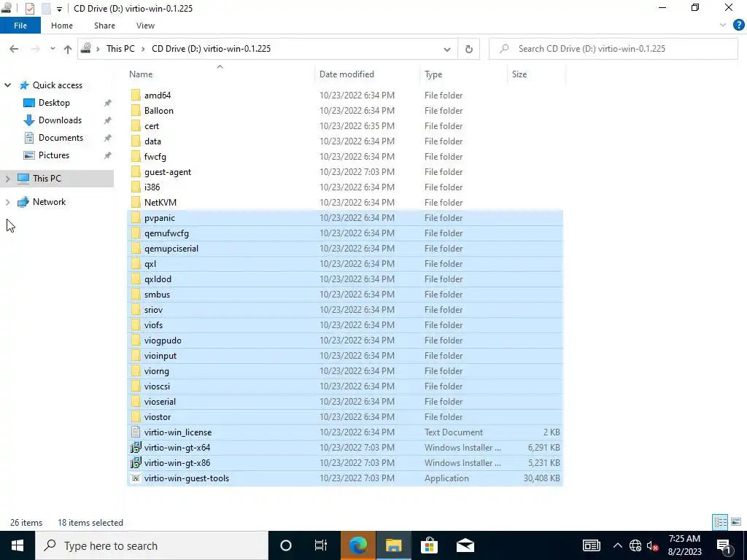Viewport: 747px width, 560px height.
Task: Open the muted volume tray icon
Action: (652, 545)
